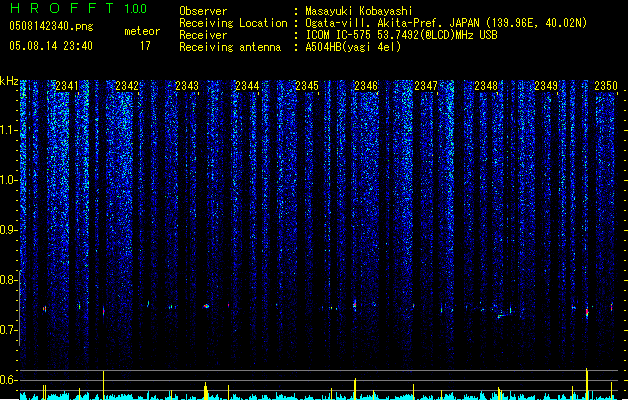This screenshot has height=400, width=629.
Task: Click the observer name Masayuki Kobayashi
Action: point(359,11)
